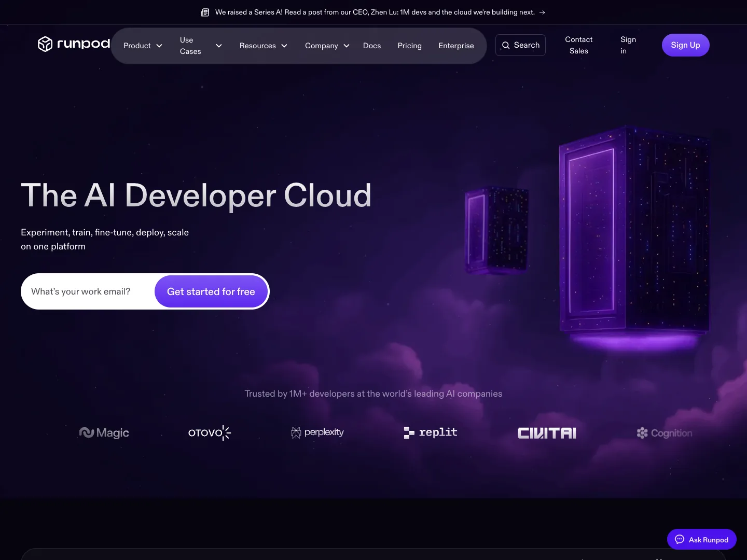Click the purple Sign Up button
Screen dimensions: 747x560
[685, 45]
